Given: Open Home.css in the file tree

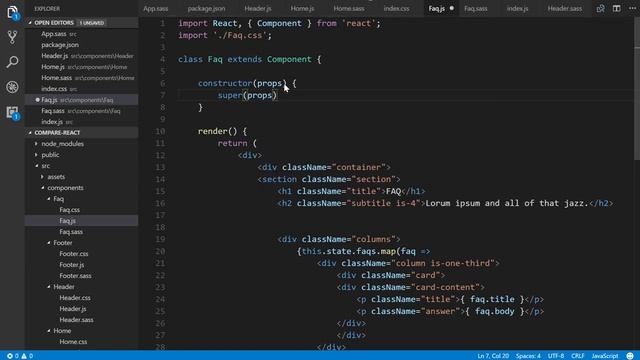Looking at the screenshot, I should tap(73, 342).
